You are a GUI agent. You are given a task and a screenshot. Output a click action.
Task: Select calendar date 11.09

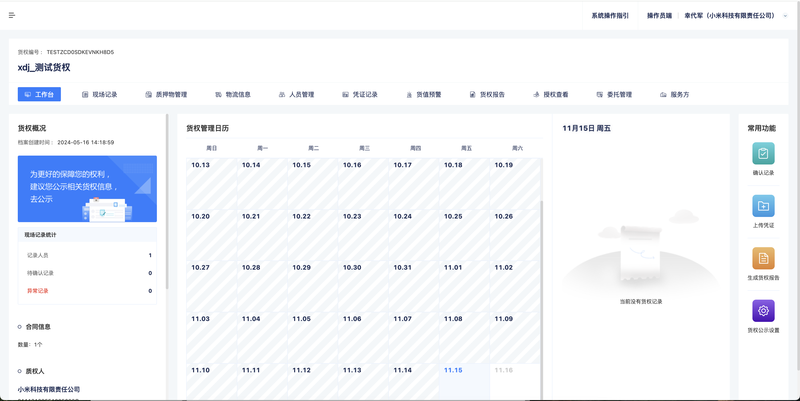[x=514, y=338]
